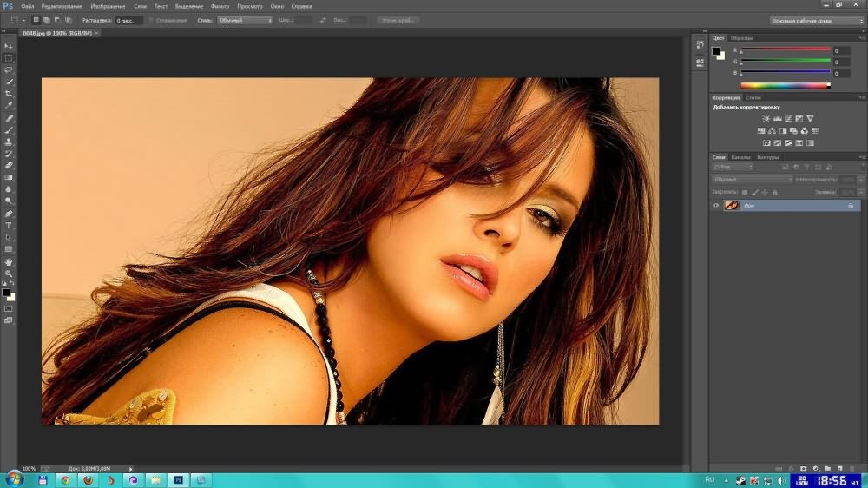Toggle Quick Mask mode in toolbox
868x488 pixels.
coord(9,308)
